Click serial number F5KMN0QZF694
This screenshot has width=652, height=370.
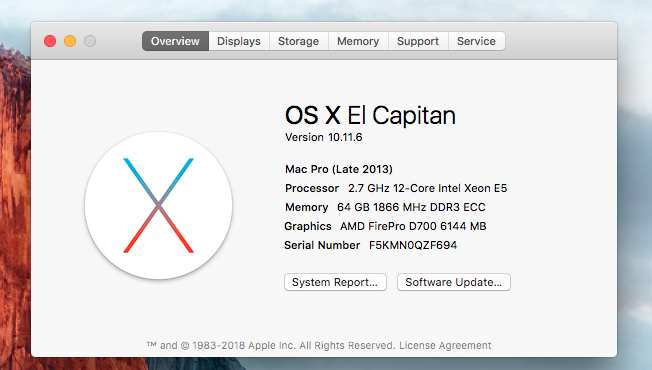click(x=413, y=245)
